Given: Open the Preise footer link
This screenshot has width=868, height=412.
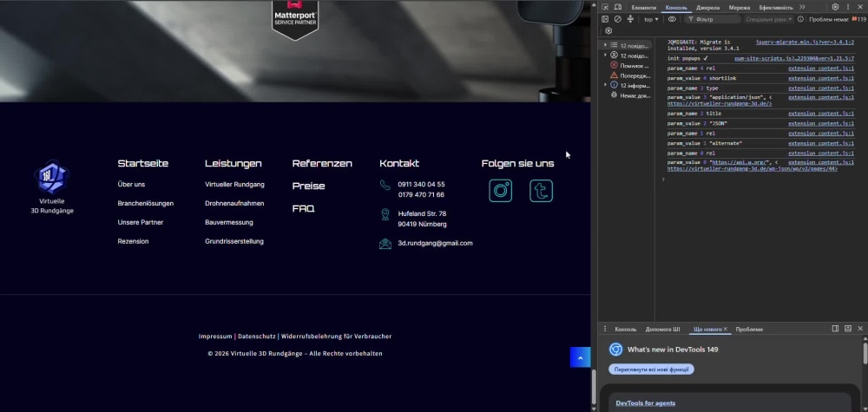Looking at the screenshot, I should click(308, 186).
